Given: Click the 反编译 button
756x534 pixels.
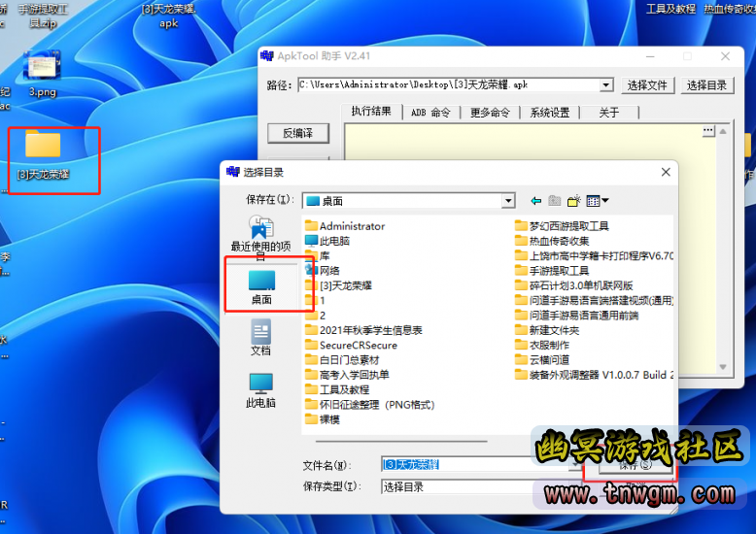Looking at the screenshot, I should 298,134.
